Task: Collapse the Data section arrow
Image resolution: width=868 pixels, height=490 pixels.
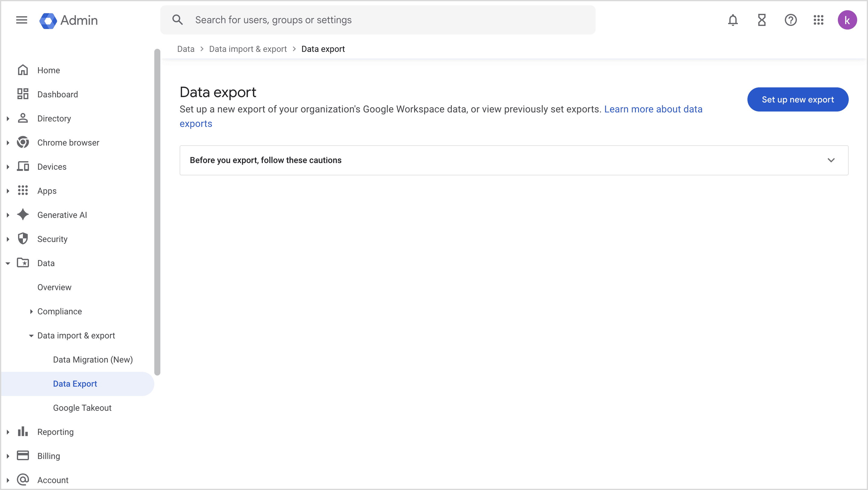Action: (8, 263)
